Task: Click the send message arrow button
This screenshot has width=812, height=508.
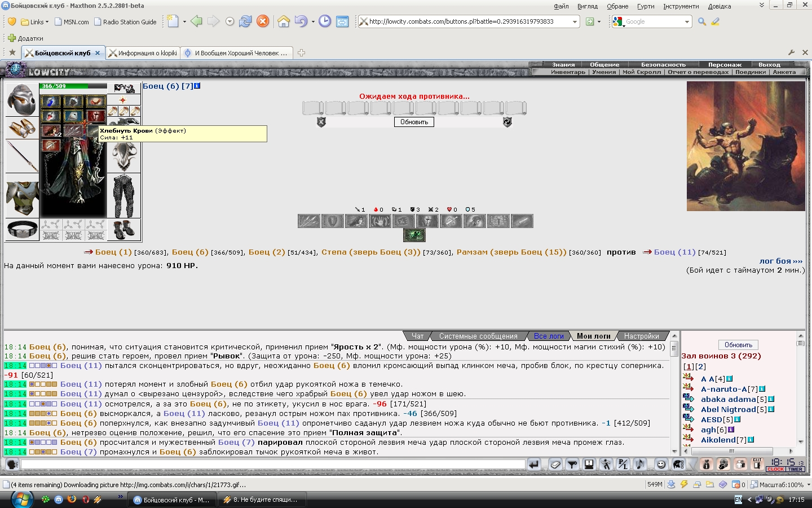Action: point(533,465)
